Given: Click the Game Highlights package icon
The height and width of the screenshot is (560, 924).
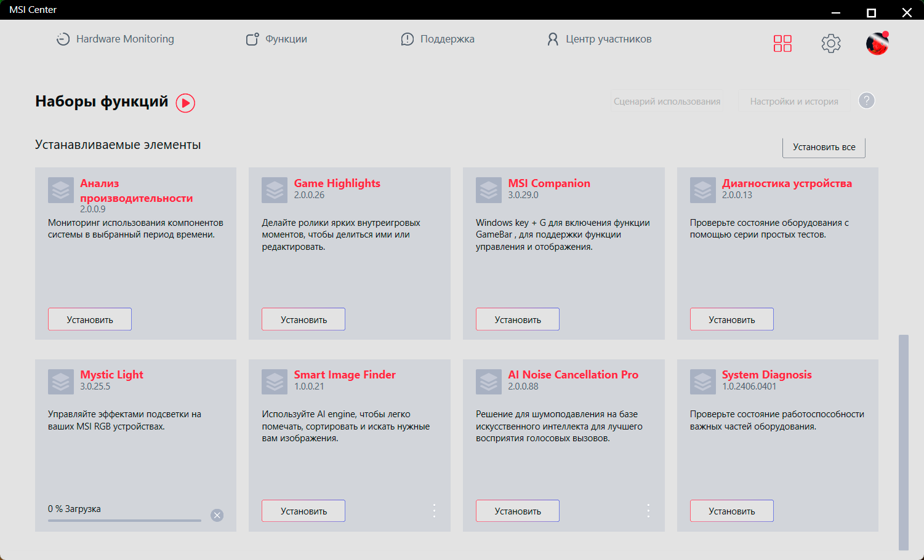Looking at the screenshot, I should click(275, 190).
